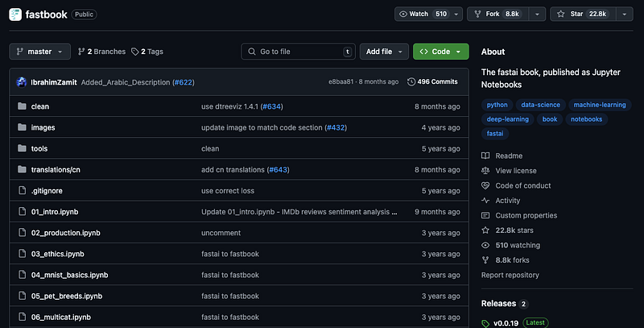
Task: Click the 04_mnist_basics.ipynb file icon
Action: click(23, 275)
